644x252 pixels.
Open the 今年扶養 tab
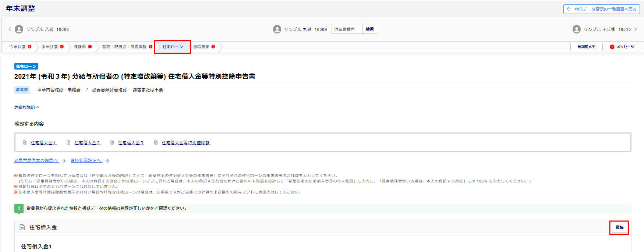coord(18,47)
